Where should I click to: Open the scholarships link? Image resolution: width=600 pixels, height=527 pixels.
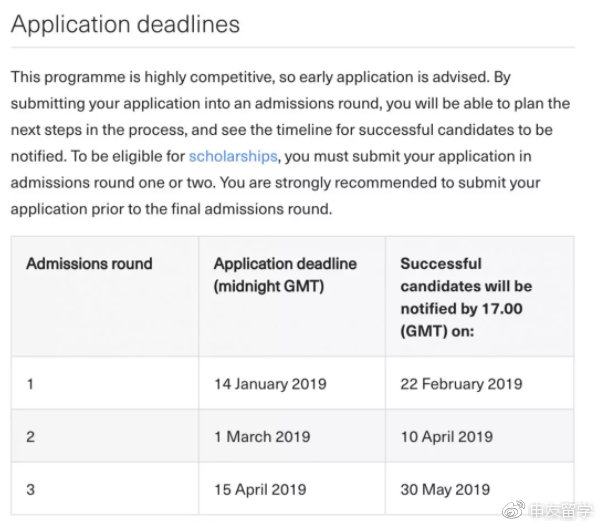pyautogui.click(x=233, y=157)
